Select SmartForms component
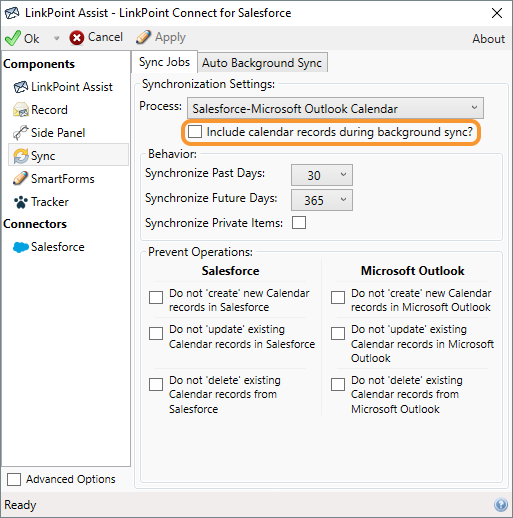This screenshot has height=518, width=513. click(x=63, y=179)
